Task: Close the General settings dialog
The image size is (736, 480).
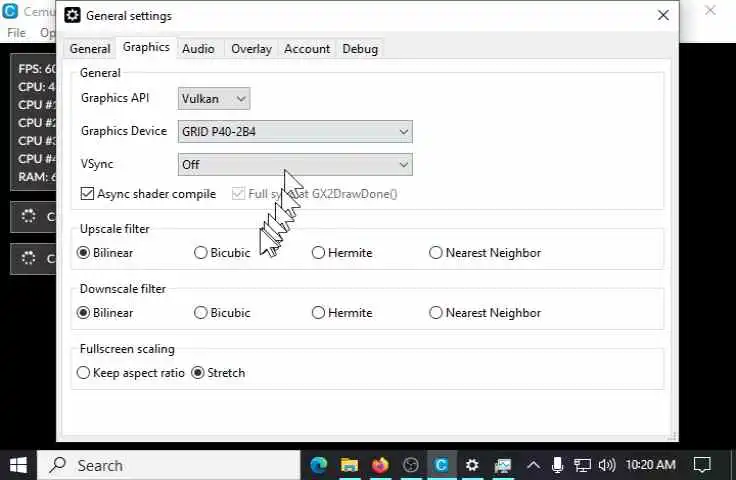Action: point(663,15)
